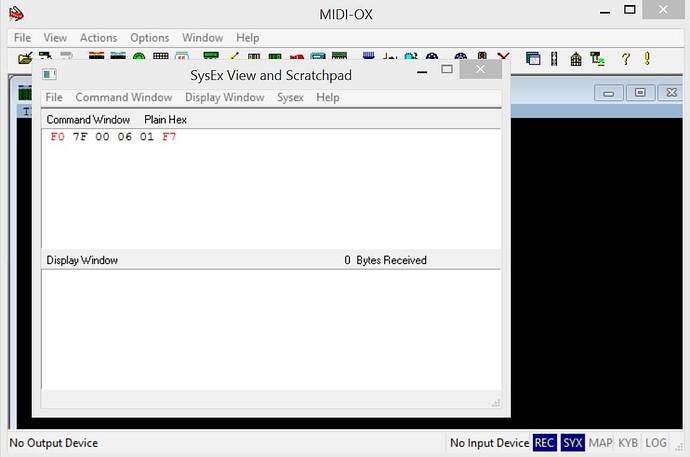This screenshot has width=690, height=457.
Task: Click the brown device toolbar icon
Action: pyautogui.click(x=482, y=56)
